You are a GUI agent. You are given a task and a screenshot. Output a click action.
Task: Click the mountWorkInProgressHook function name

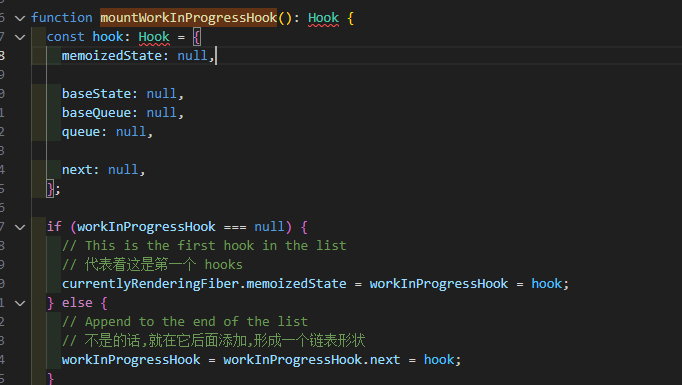point(188,18)
